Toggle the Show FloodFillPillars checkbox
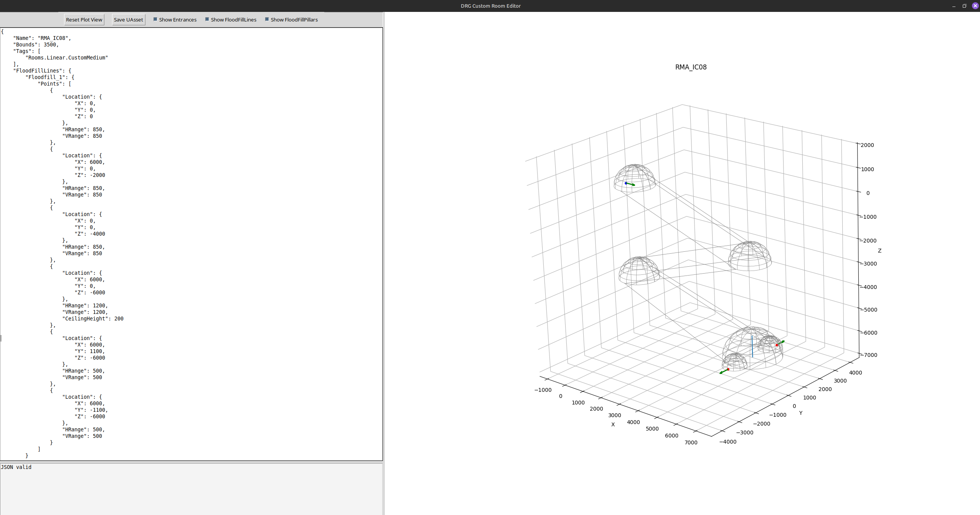The width and height of the screenshot is (980, 515). (x=267, y=19)
